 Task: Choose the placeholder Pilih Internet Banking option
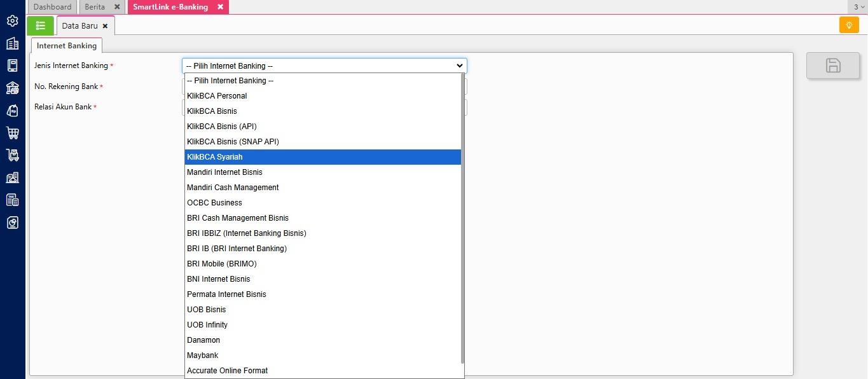point(323,81)
